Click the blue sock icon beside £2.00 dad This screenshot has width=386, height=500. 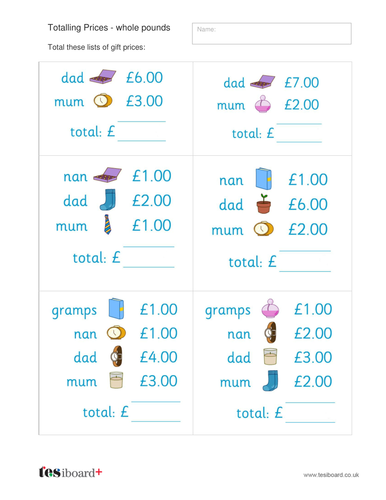(x=108, y=200)
